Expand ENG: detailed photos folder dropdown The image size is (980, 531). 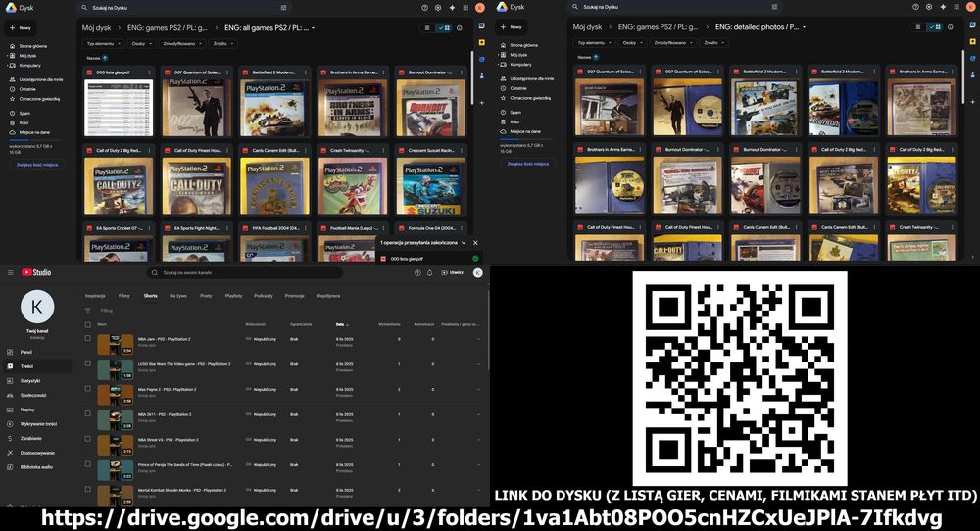[x=804, y=27]
